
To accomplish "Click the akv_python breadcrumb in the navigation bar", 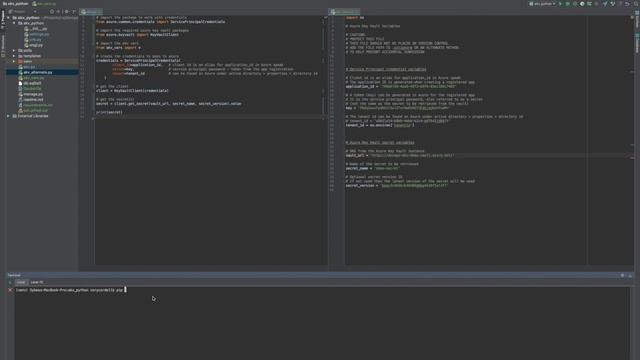I will (x=16, y=4).
